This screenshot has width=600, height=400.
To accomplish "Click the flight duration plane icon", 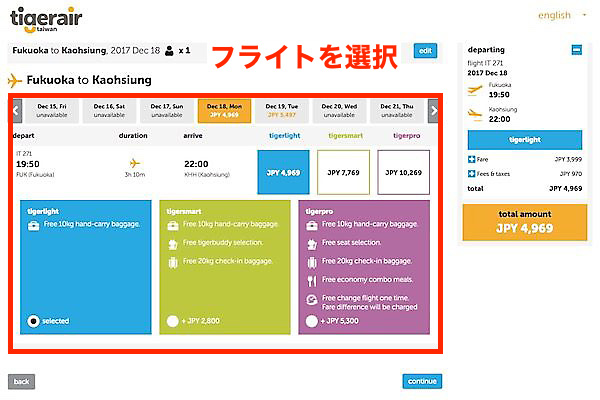I will (x=135, y=163).
